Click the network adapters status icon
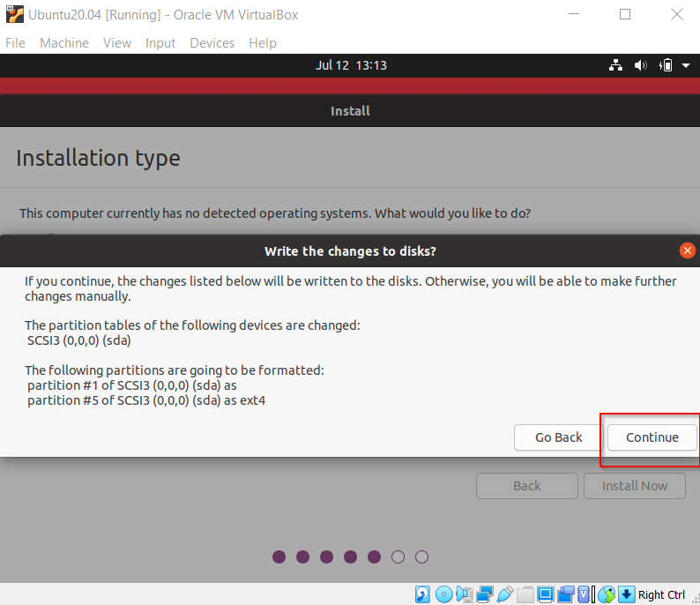 pyautogui.click(x=485, y=594)
